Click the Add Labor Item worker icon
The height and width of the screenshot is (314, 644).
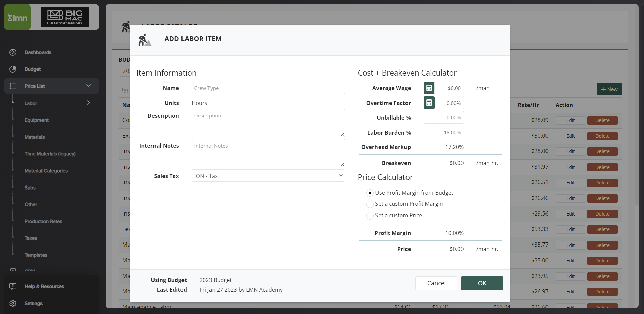click(145, 40)
